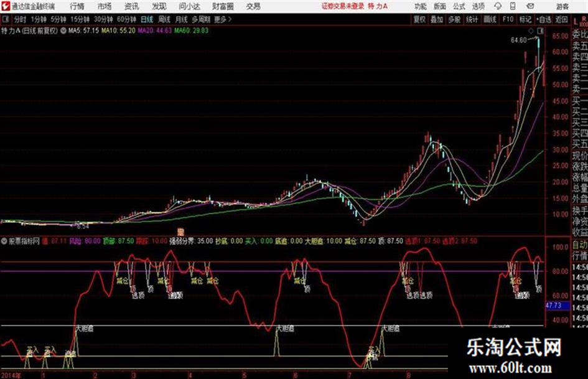The height and width of the screenshot is (379, 588).
Task: Switch to the 1分钟 period tab
Action: [39, 19]
